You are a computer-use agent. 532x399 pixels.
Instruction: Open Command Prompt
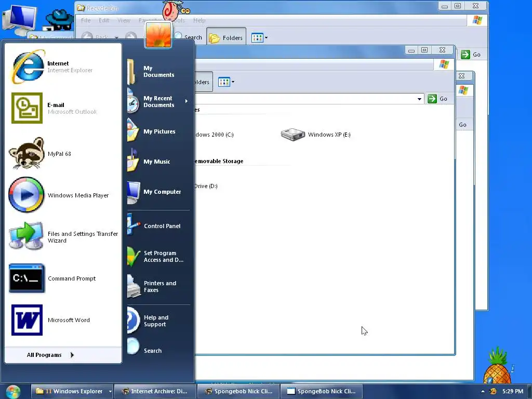[x=63, y=278]
